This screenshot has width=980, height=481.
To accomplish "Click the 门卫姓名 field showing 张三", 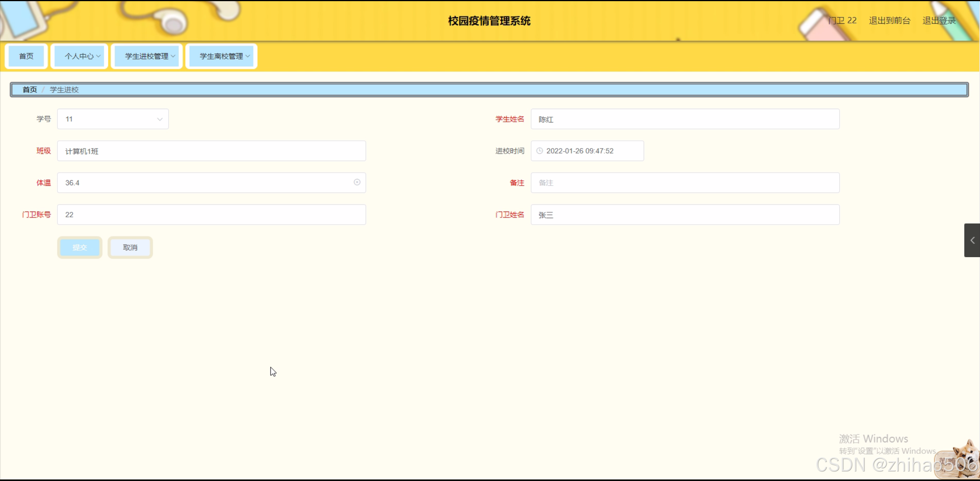I will point(685,215).
